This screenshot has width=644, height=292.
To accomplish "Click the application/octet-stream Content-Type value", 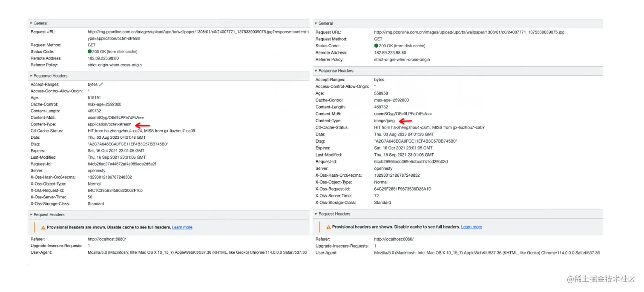I will coord(109,124).
